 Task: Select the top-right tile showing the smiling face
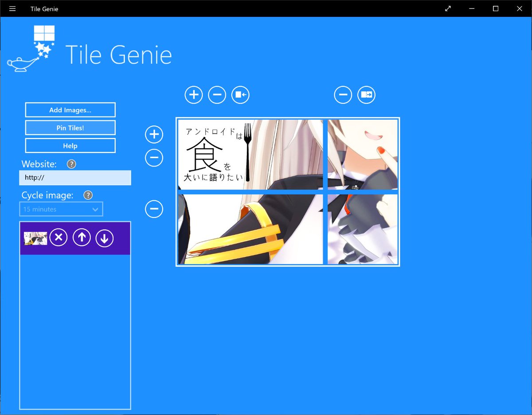[363, 155]
